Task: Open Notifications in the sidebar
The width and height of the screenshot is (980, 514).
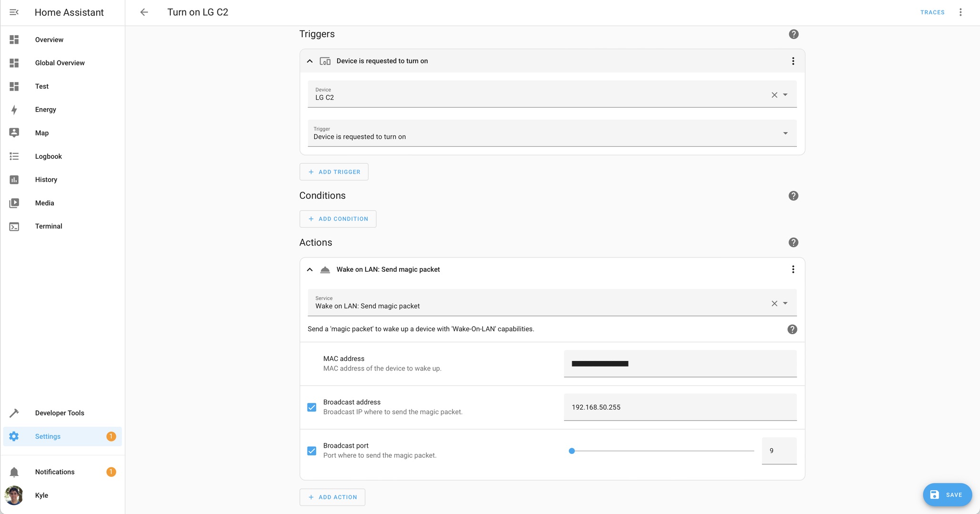Action: (x=62, y=472)
